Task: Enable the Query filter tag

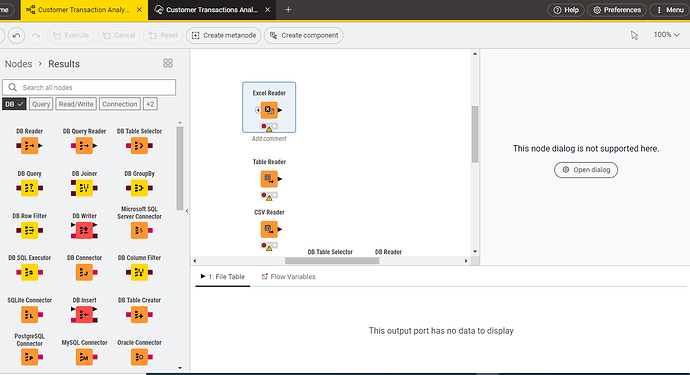Action: [41, 104]
